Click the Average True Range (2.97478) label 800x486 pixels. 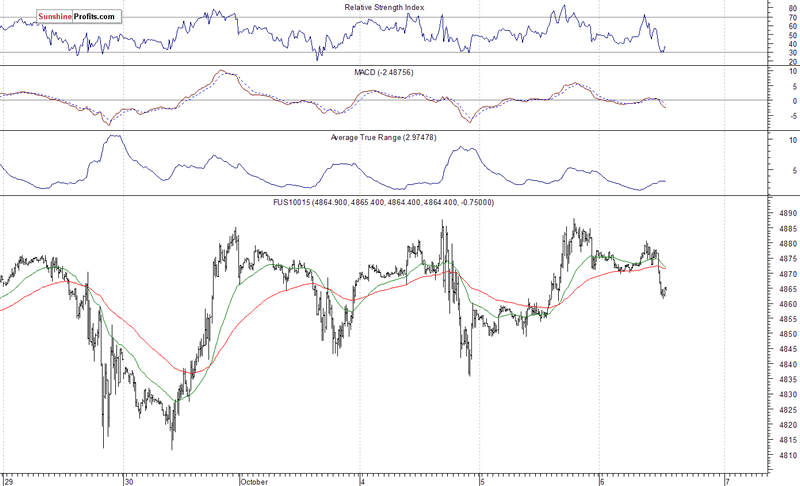pos(383,137)
